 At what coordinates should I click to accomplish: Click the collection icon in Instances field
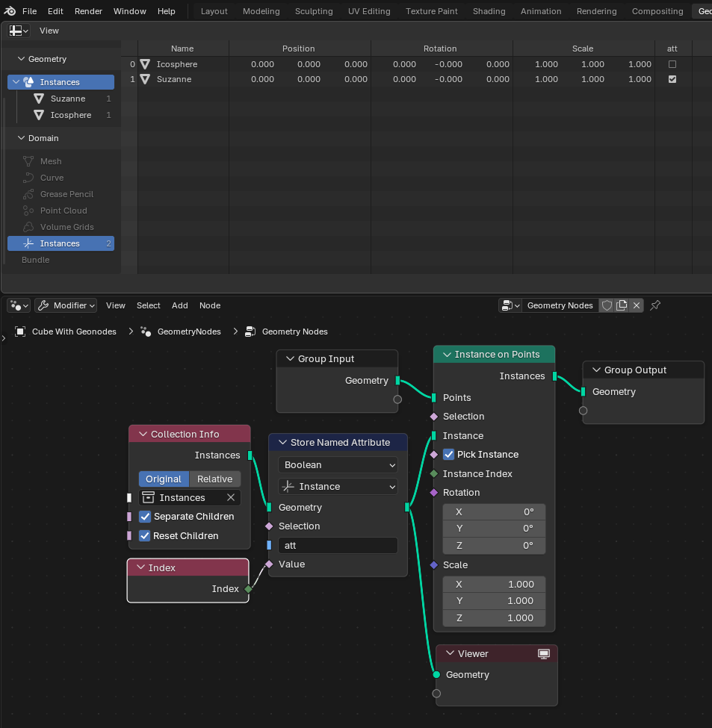[x=148, y=498]
